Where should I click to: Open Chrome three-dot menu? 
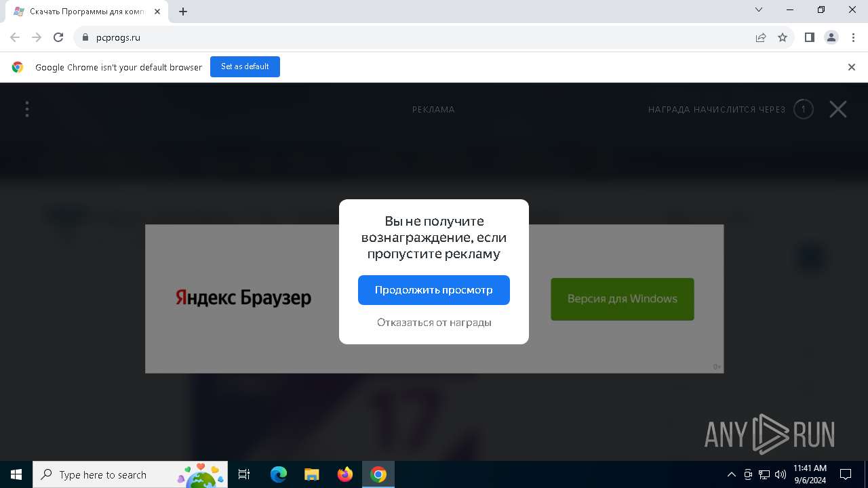pos(853,38)
